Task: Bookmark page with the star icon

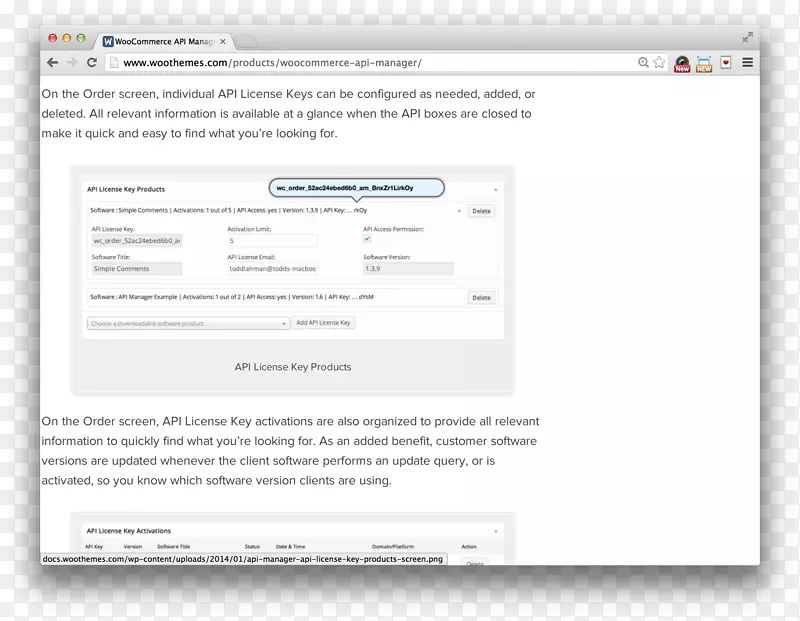Action: coord(659,63)
